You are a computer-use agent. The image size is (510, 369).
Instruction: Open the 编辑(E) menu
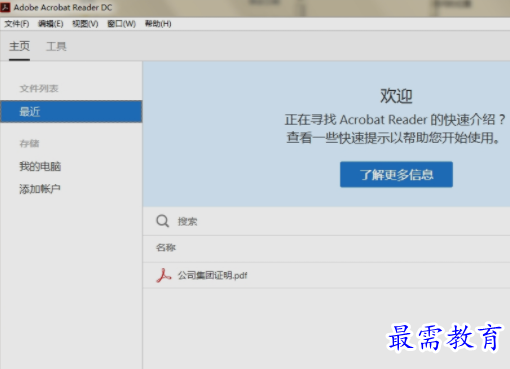coord(51,24)
